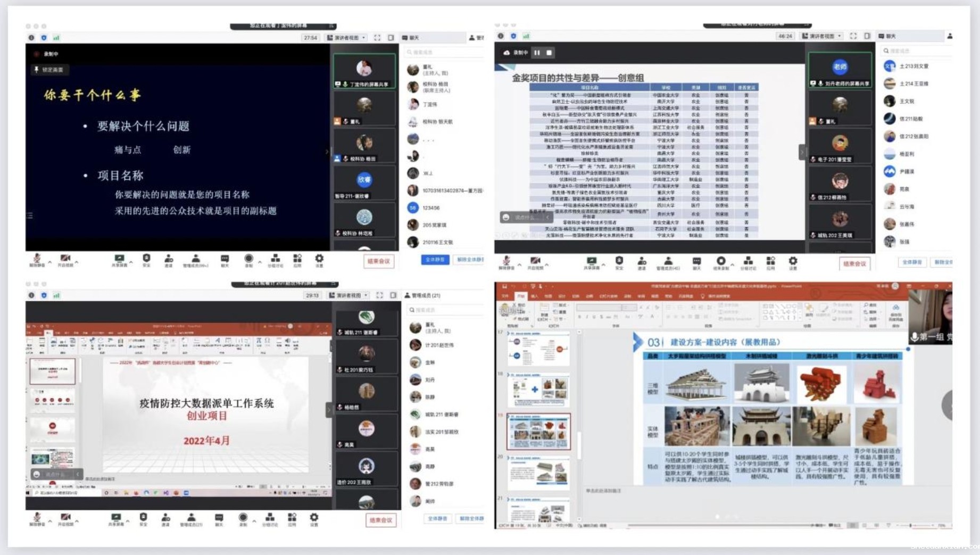Switch to chat tab in top-left meeting
980x555 pixels.
tap(411, 38)
